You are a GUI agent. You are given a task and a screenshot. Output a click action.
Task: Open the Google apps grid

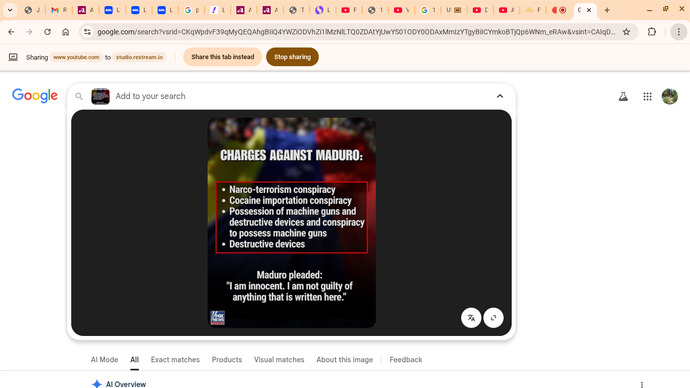pyautogui.click(x=647, y=96)
